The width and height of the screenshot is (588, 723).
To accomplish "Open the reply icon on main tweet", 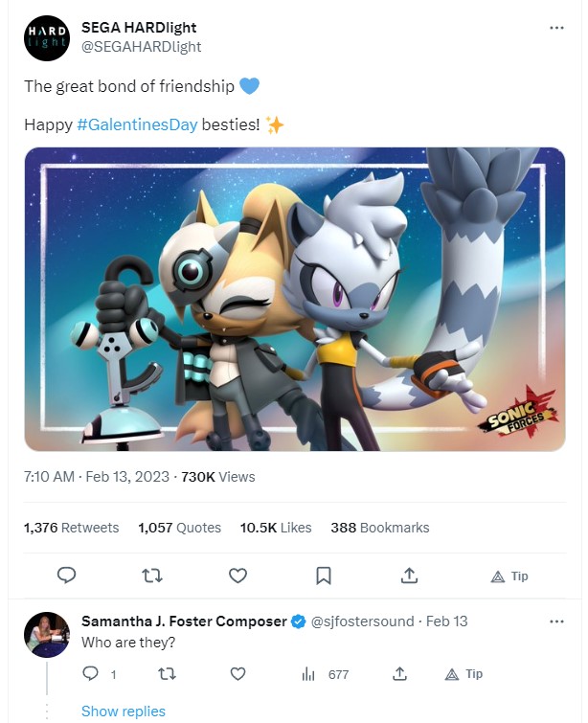I will coord(66,576).
